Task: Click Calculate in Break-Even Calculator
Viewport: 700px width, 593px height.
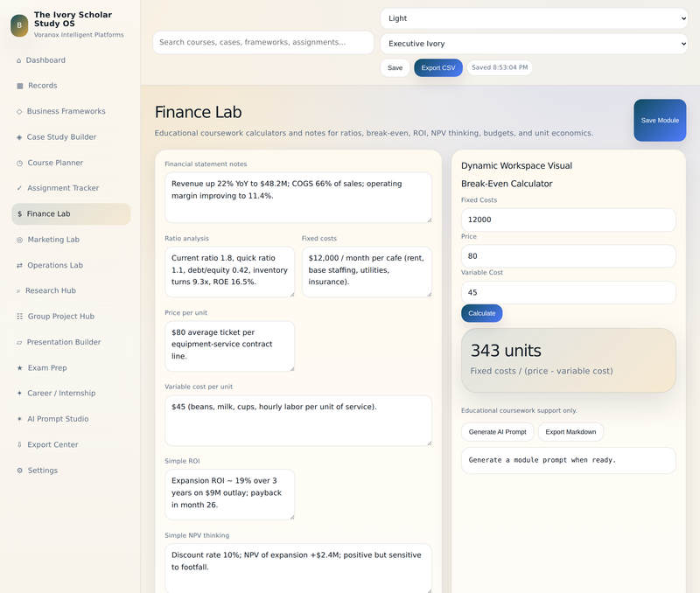Action: 482,313
